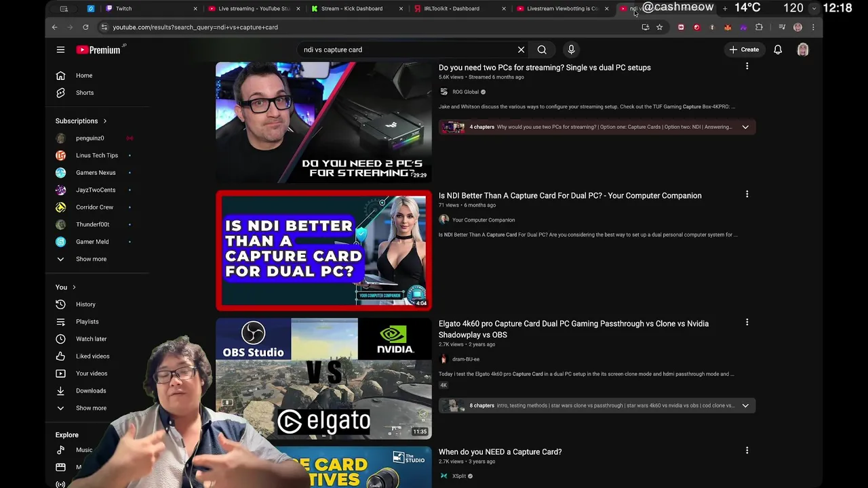
Task: Open the Linus Tech Tips subscription
Action: click(x=98, y=155)
